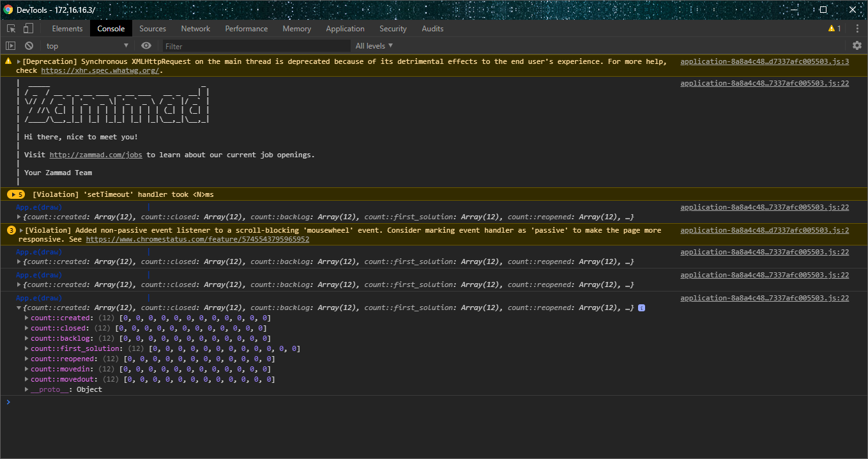Show the console sidebar
Image resolution: width=868 pixels, height=459 pixels.
click(x=11, y=45)
